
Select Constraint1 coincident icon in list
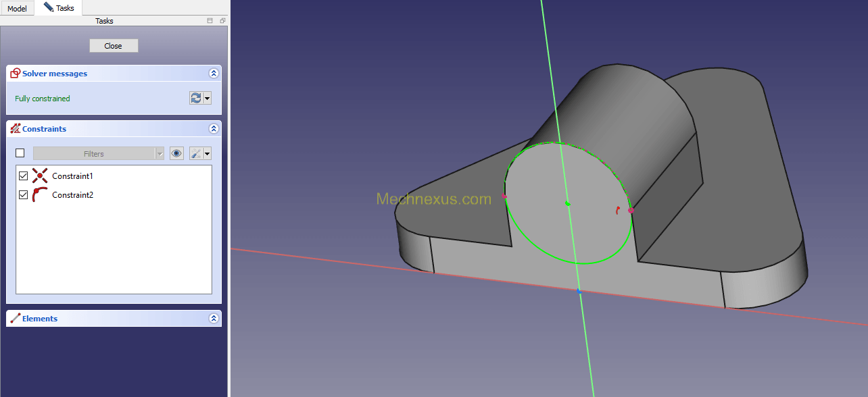40,176
